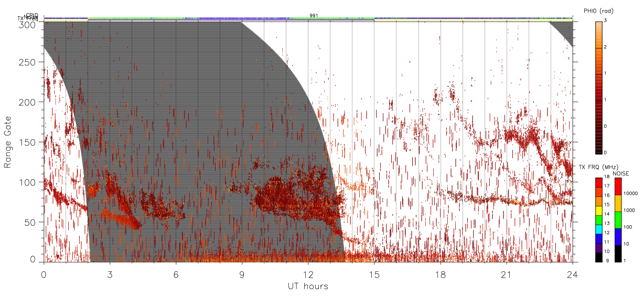Viewport: 644px width, 297px height.
Task: Click x-axis tick label '12'
Action: [308, 274]
